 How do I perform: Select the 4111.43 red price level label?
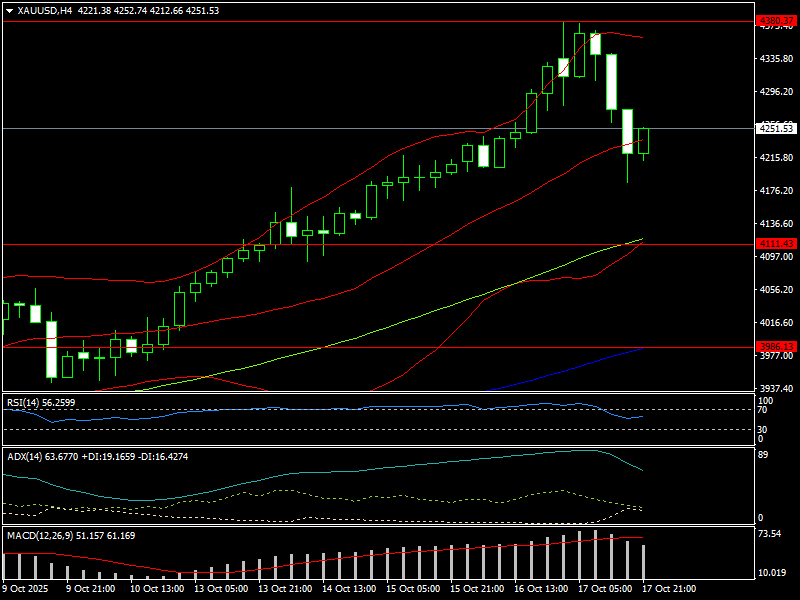click(x=776, y=244)
